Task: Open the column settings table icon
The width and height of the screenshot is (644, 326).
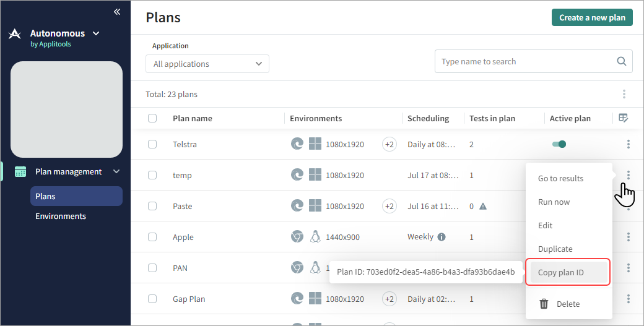Action: click(x=624, y=118)
